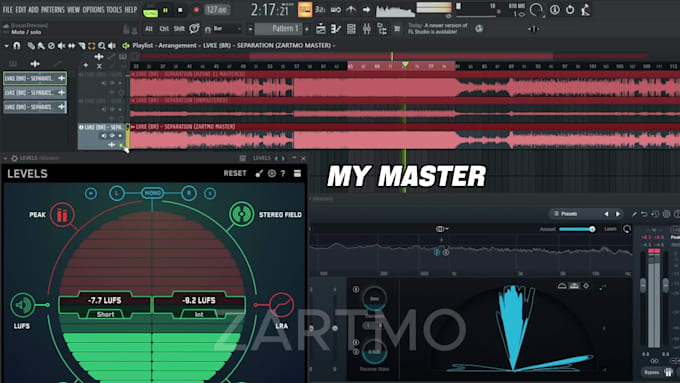
Task: Open the LRA section in LEVELS
Action: (x=281, y=305)
